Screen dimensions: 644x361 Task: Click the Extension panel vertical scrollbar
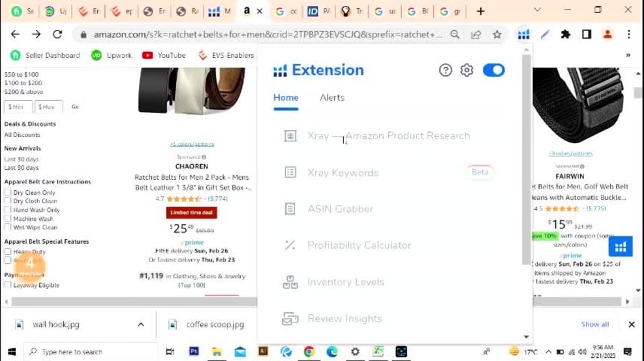pyautogui.click(x=526, y=160)
